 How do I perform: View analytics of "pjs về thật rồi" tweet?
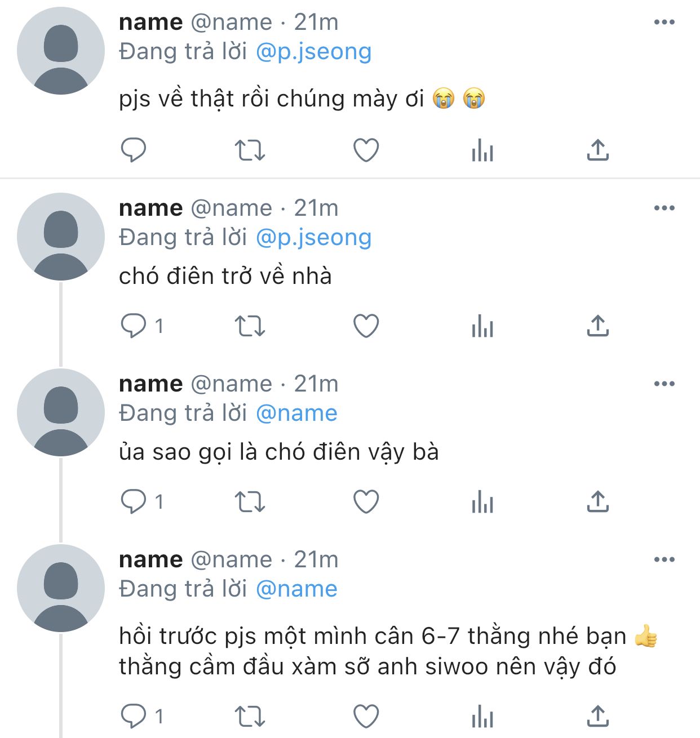click(x=482, y=150)
